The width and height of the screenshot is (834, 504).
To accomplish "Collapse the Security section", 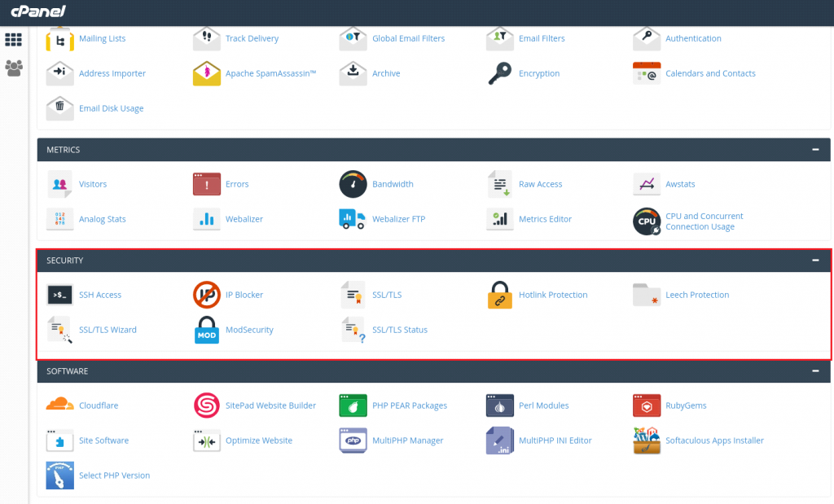I will [815, 261].
